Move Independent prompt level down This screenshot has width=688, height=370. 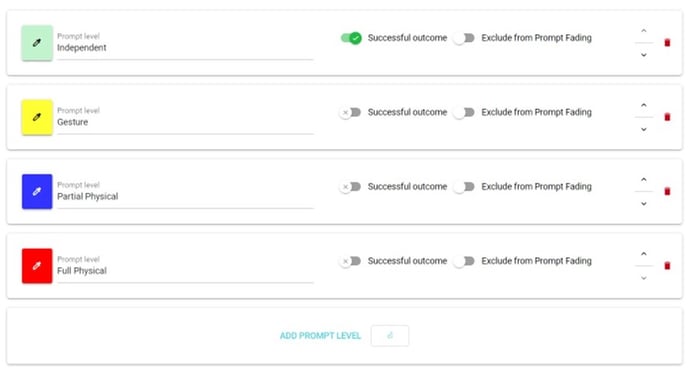click(644, 55)
